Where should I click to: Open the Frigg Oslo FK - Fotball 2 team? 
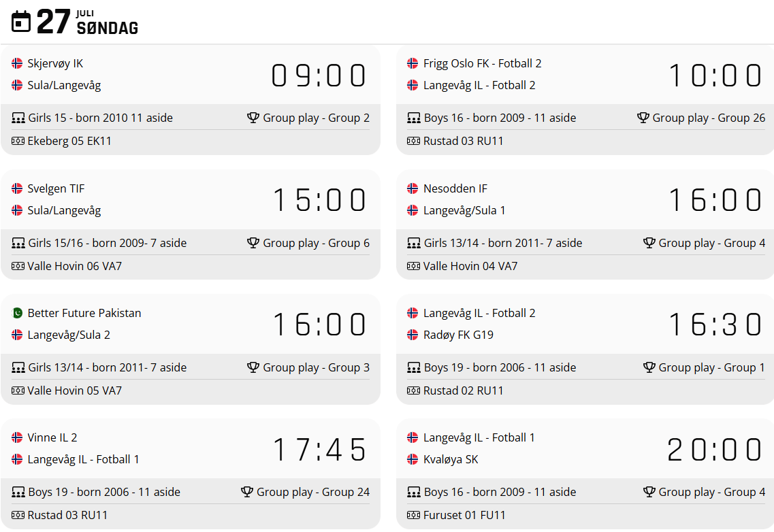482,63
